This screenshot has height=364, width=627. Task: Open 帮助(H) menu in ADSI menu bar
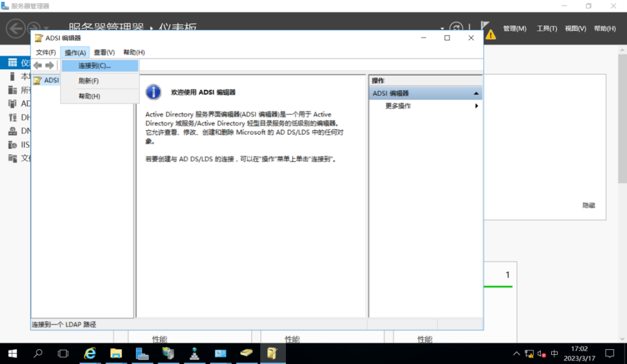point(134,53)
